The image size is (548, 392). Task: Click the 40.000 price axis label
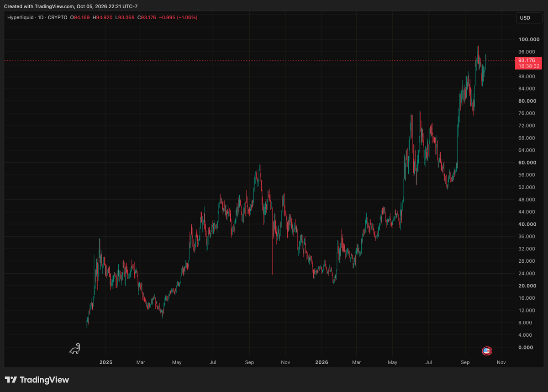pos(528,224)
